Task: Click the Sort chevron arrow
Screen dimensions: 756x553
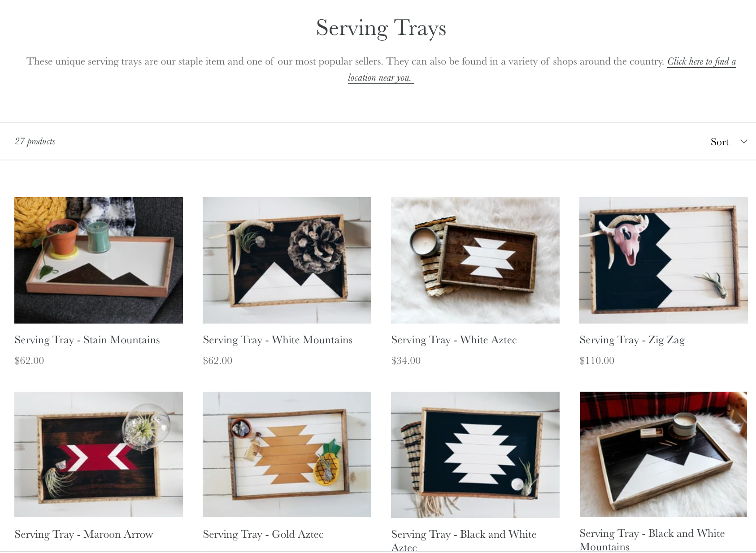Action: coord(744,142)
